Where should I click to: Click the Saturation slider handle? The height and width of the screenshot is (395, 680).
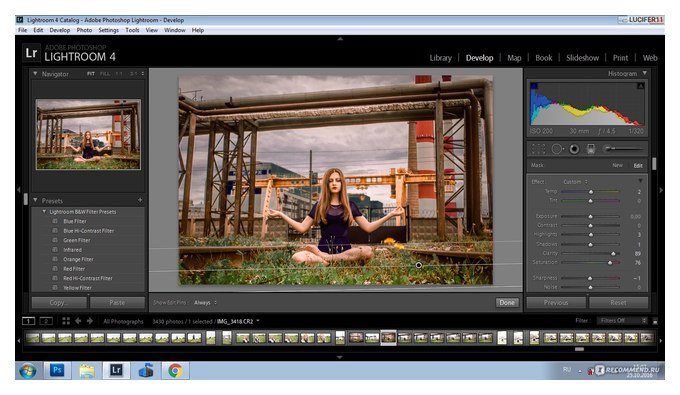(610, 263)
